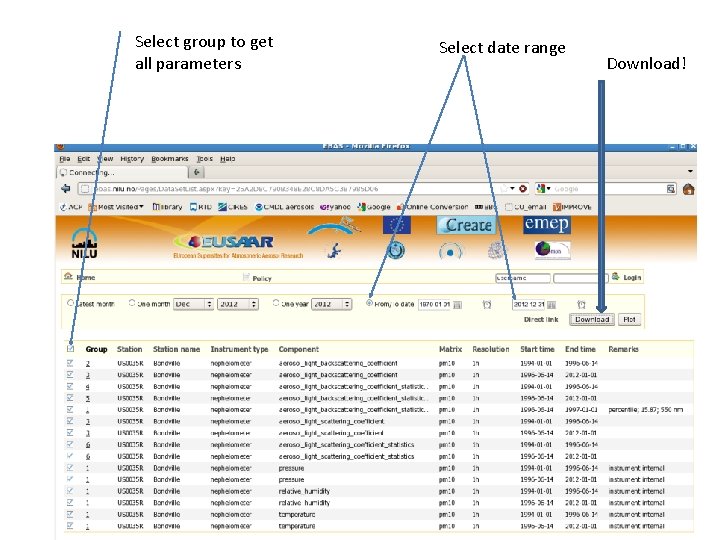This screenshot has width=720, height=540.
Task: Open the calendar picker beside the from date
Action: pos(457,304)
